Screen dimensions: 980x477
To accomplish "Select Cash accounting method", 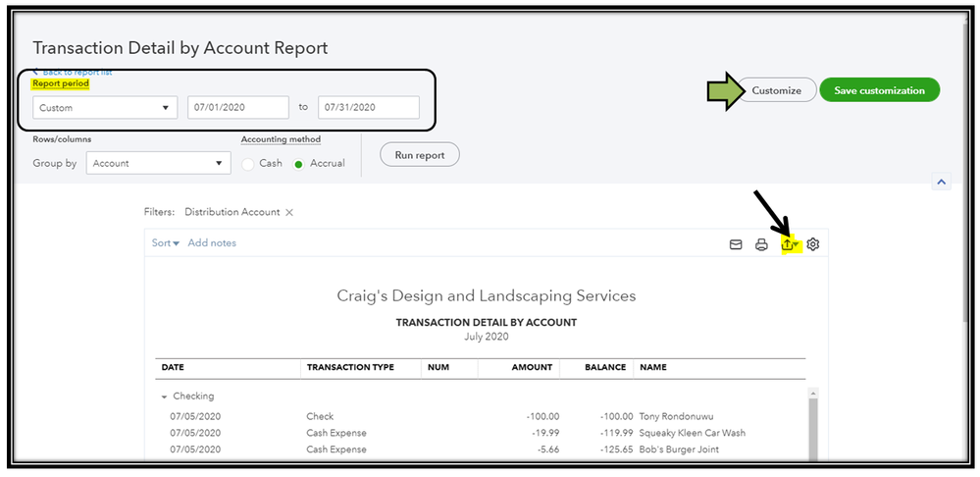I will point(248,165).
